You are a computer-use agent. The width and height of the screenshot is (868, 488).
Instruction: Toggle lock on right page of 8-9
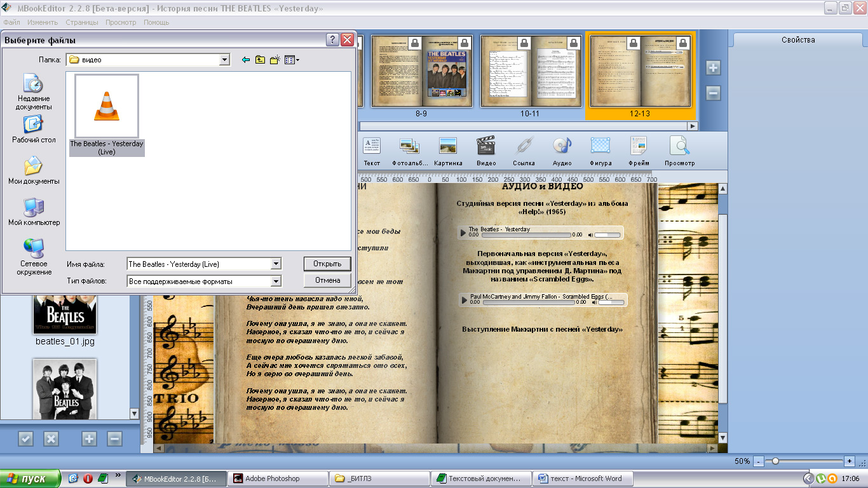(465, 43)
